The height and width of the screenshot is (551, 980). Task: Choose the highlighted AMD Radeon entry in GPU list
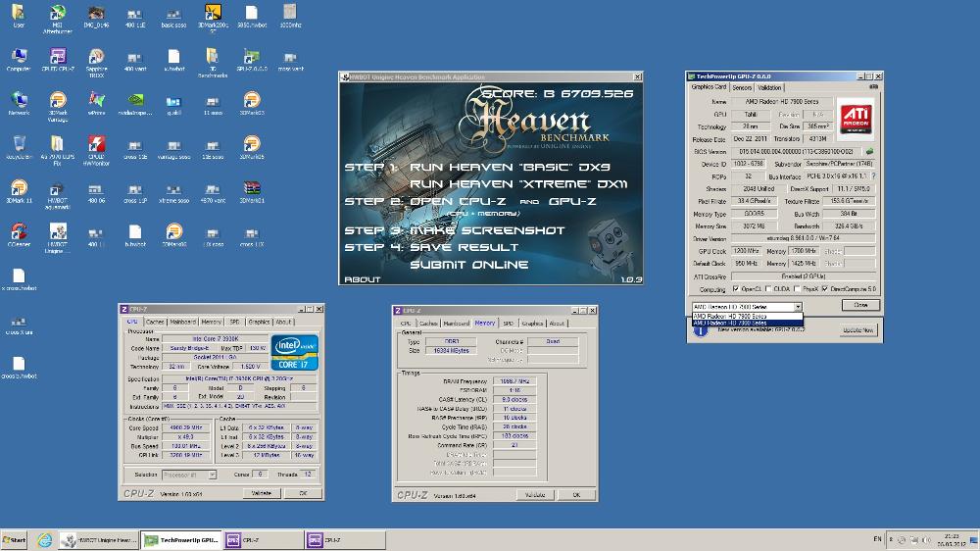tap(748, 324)
